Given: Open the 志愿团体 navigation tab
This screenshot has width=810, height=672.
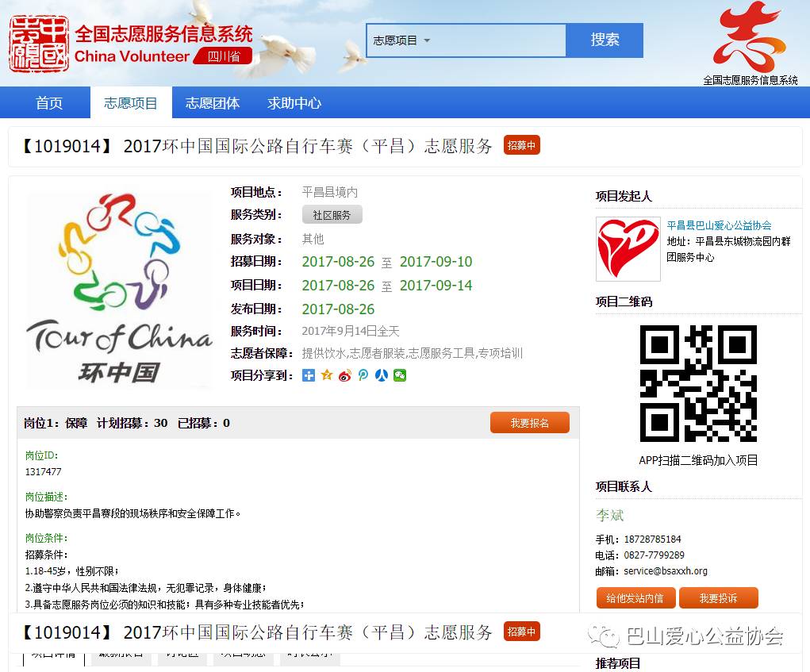Looking at the screenshot, I should 213,103.
